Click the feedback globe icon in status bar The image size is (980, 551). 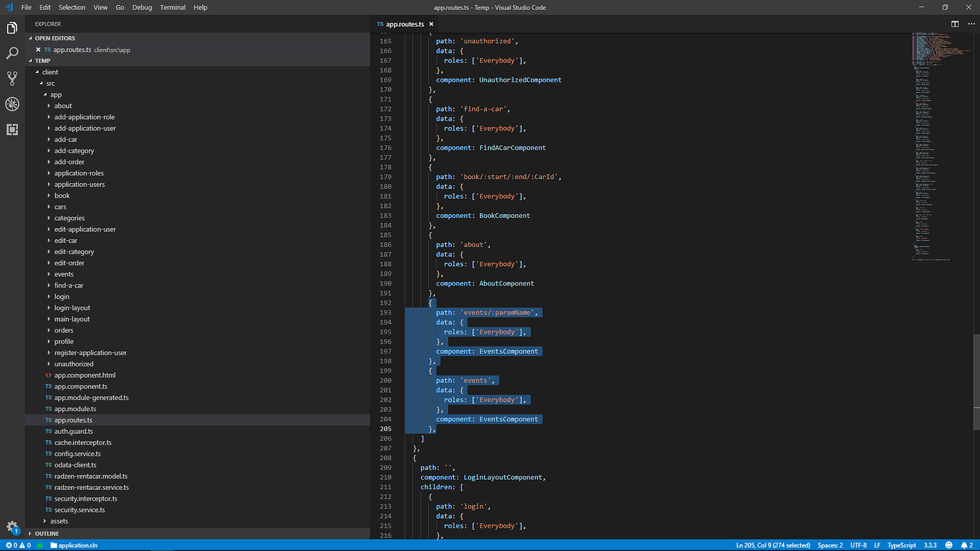[947, 545]
